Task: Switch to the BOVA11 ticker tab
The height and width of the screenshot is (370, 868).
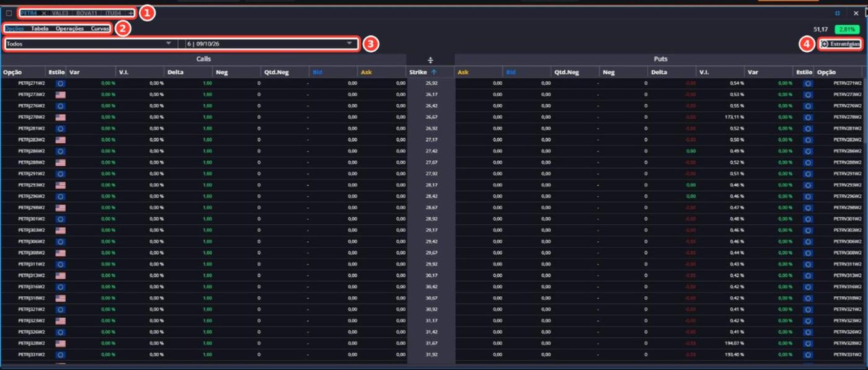Action: (x=87, y=13)
